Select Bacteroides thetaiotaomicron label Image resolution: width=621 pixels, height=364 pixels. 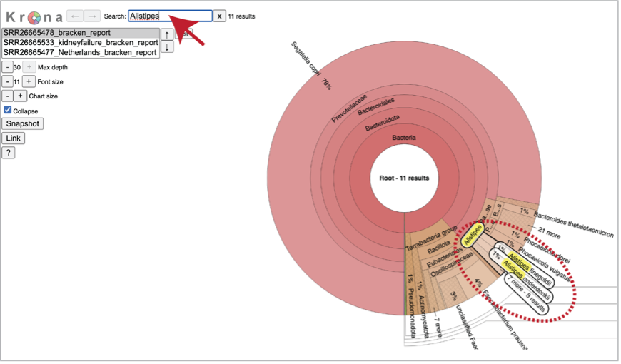[x=573, y=224]
